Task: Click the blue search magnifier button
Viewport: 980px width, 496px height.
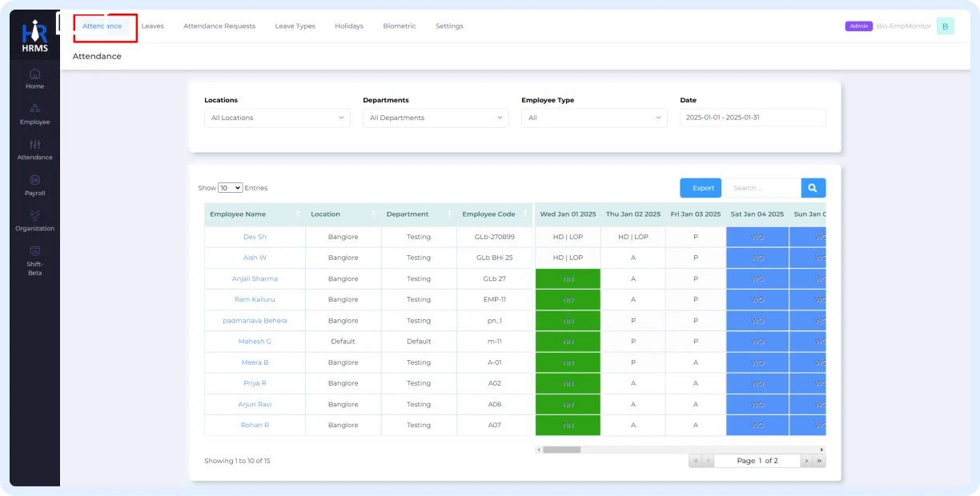Action: (x=813, y=188)
